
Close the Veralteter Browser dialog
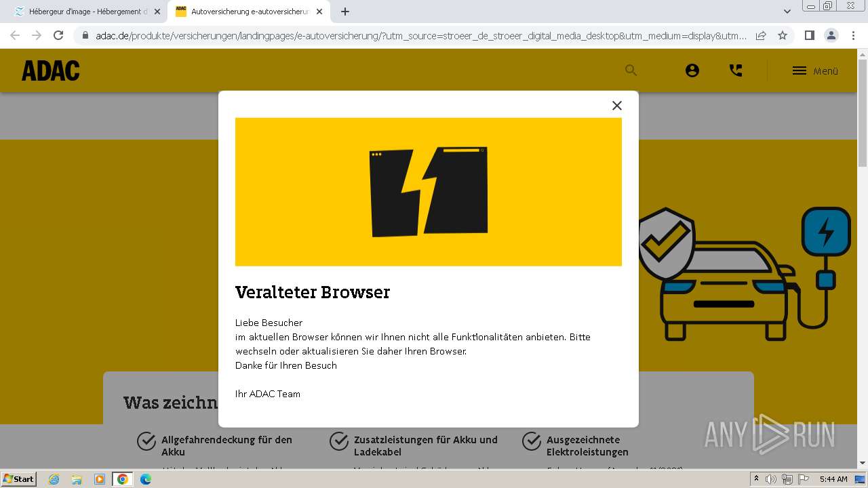point(616,105)
